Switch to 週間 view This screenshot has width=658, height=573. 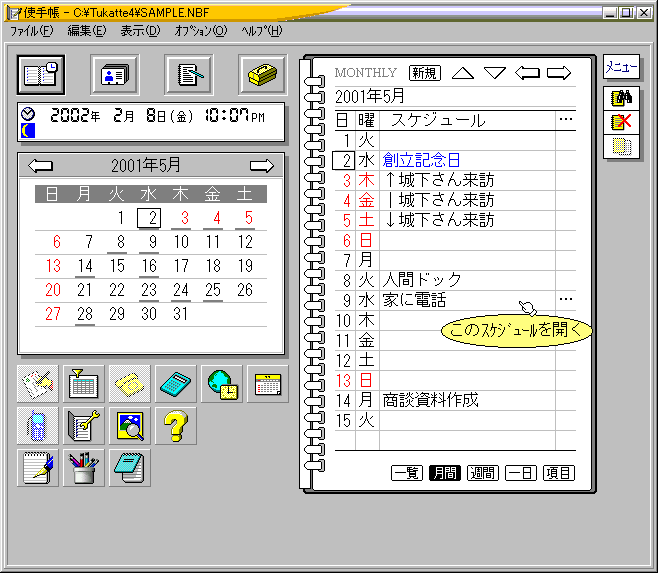(483, 473)
